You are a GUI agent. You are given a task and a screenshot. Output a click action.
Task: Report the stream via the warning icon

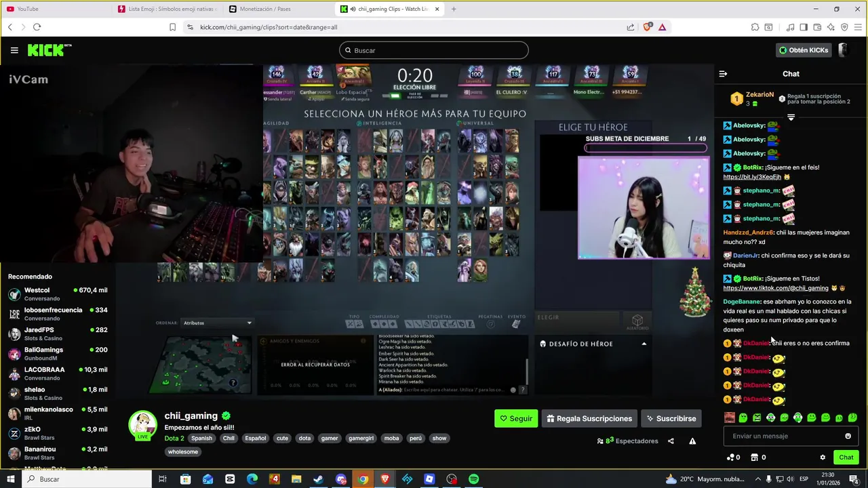point(692,441)
